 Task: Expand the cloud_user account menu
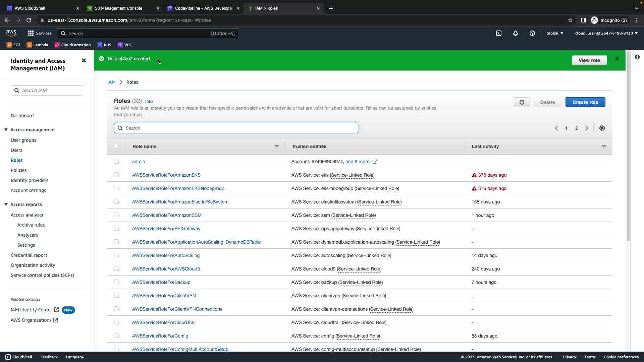pos(606,33)
